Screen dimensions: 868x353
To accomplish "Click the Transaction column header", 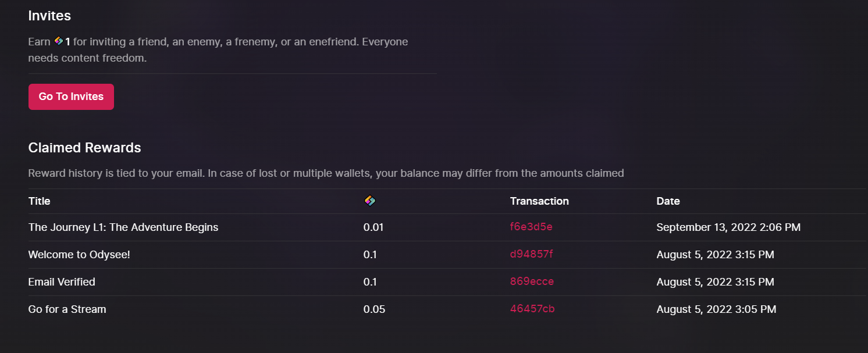I will (x=539, y=201).
